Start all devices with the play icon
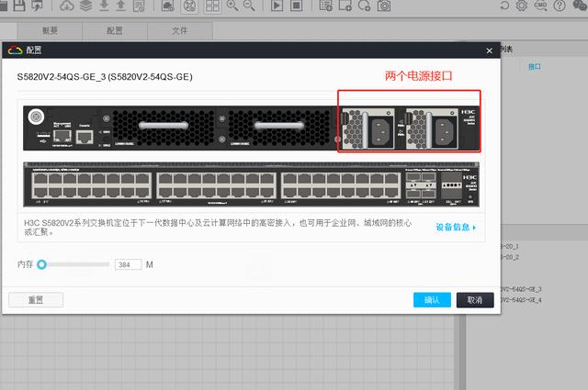This screenshot has width=588, height=390. click(277, 6)
